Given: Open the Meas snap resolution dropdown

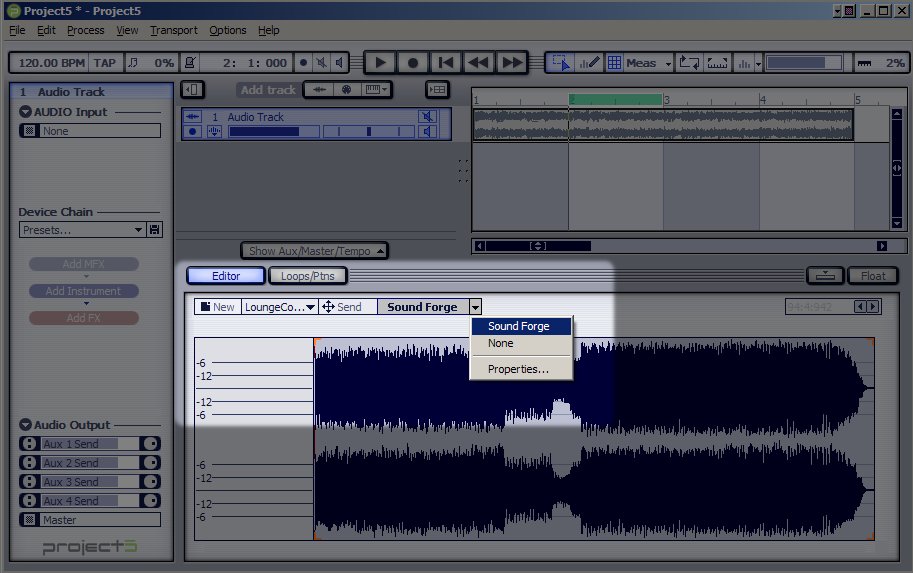Looking at the screenshot, I should 668,63.
